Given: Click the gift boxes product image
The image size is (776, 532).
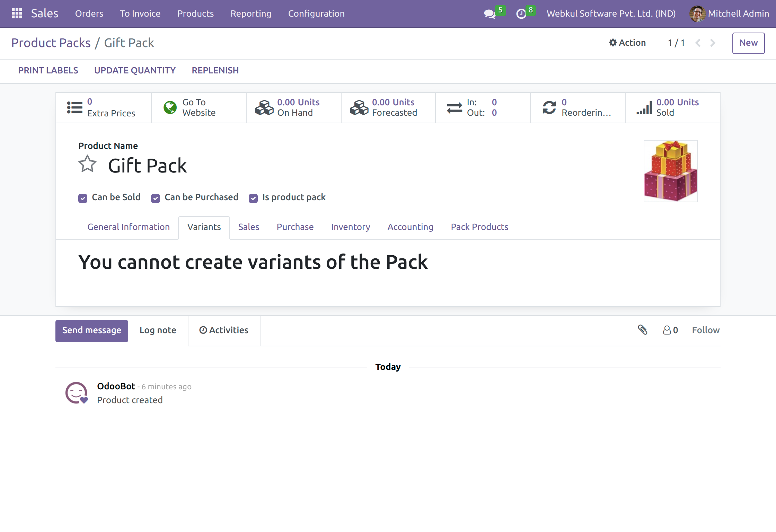Looking at the screenshot, I should coord(670,171).
